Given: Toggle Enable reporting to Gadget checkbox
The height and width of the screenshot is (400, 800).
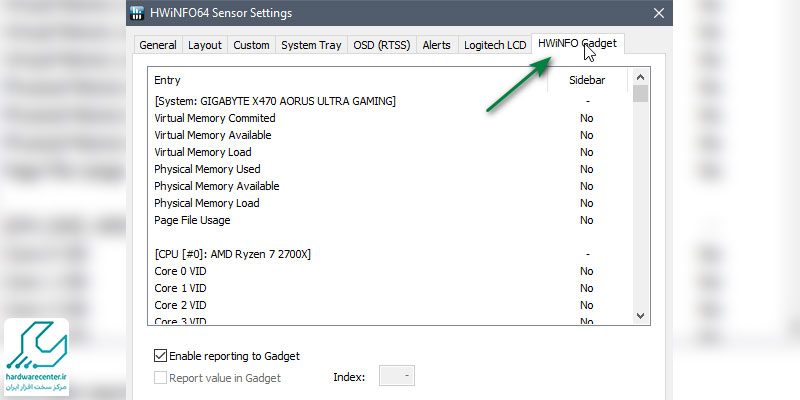Looking at the screenshot, I should [160, 356].
